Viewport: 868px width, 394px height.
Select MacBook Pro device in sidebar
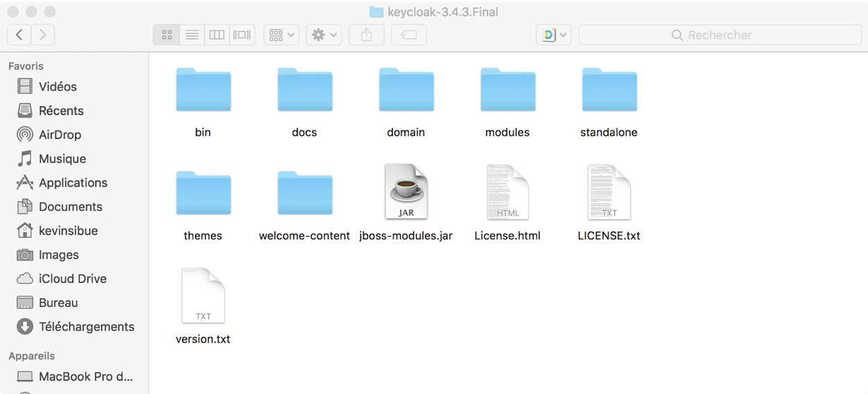74,377
